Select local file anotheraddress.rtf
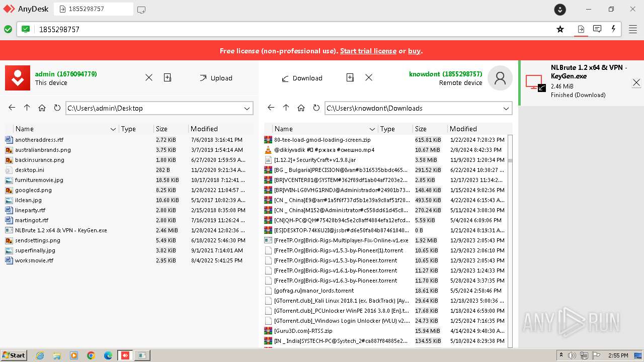The image size is (644, 362). tap(129, 140)
